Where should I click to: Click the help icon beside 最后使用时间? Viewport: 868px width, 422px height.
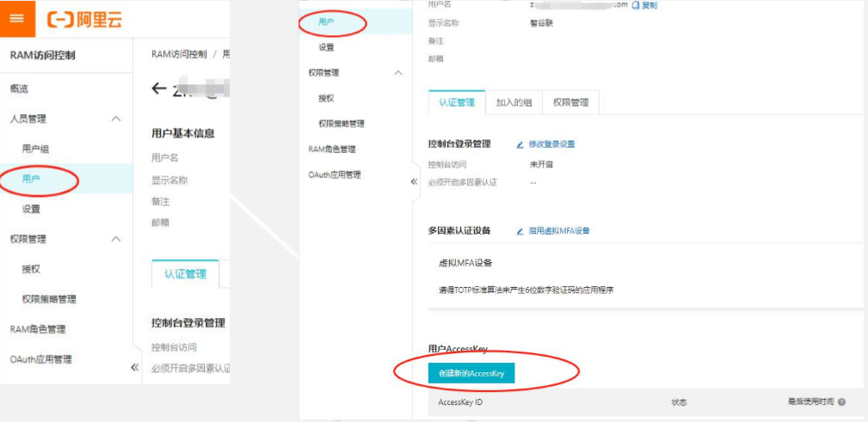(x=842, y=402)
